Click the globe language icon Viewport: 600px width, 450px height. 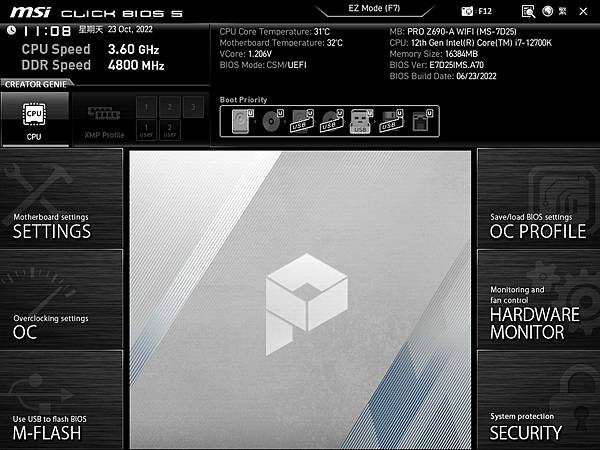548,11
